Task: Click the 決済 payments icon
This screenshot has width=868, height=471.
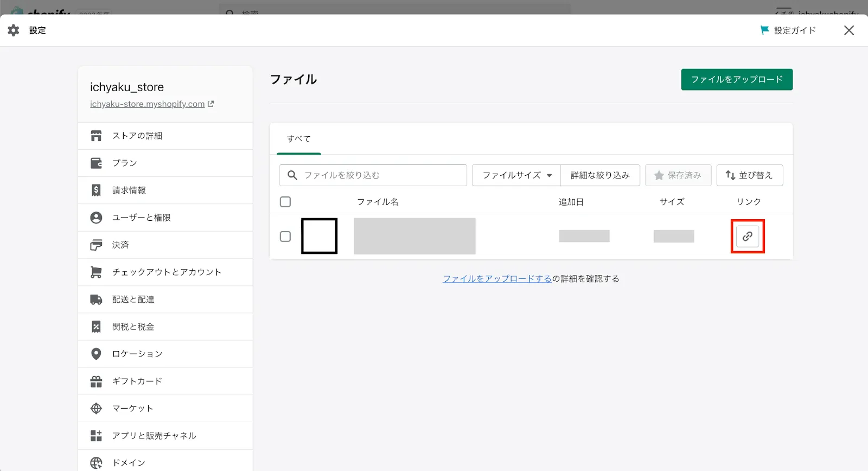Action: (96, 245)
